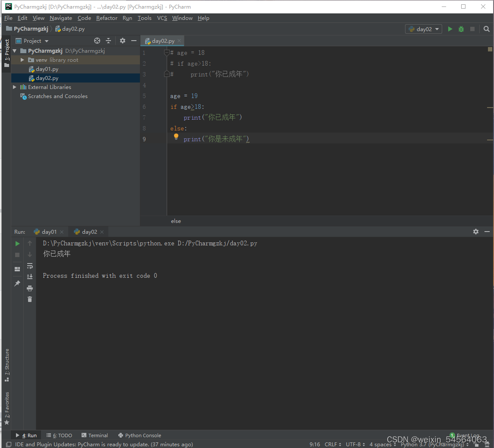Open Search Everywhere magnifier icon

(x=486, y=29)
